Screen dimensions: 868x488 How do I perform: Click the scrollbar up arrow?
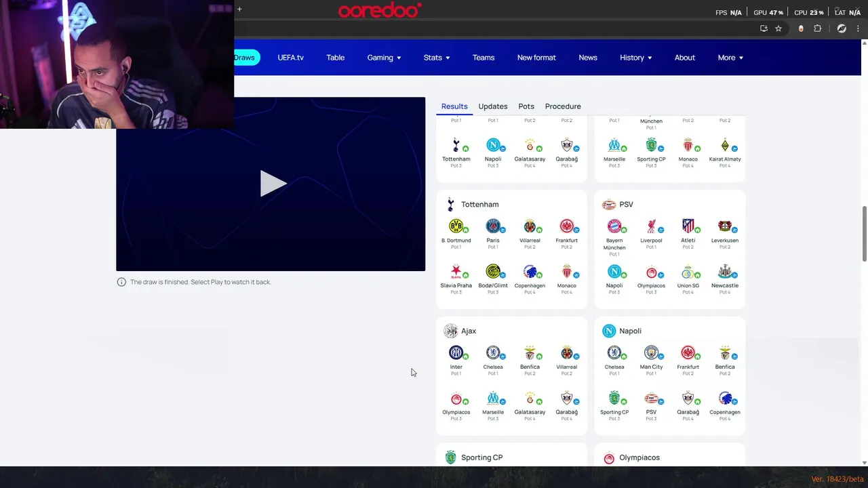(864, 43)
